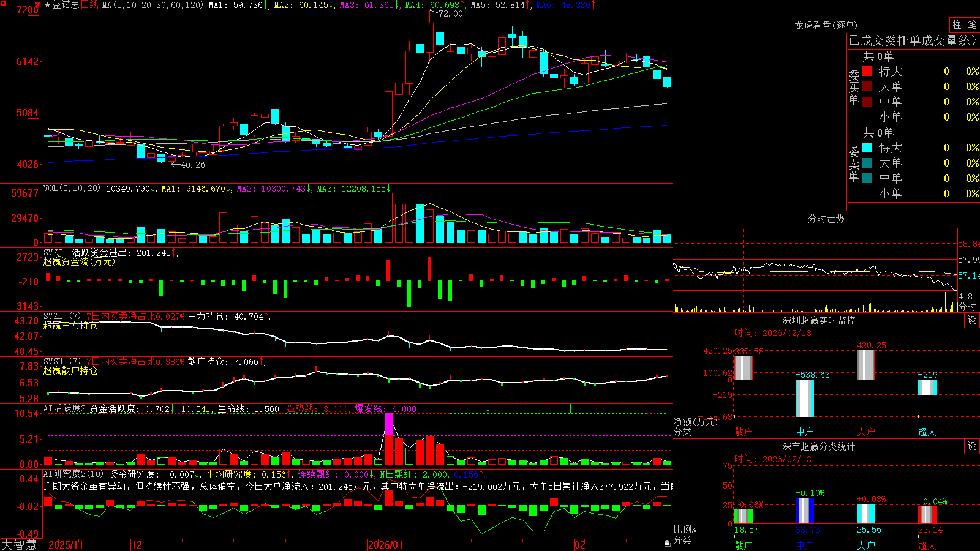Image resolution: width=980 pixels, height=551 pixels.
Task: Click the star icon beside 益诺思
Action: (x=48, y=5)
